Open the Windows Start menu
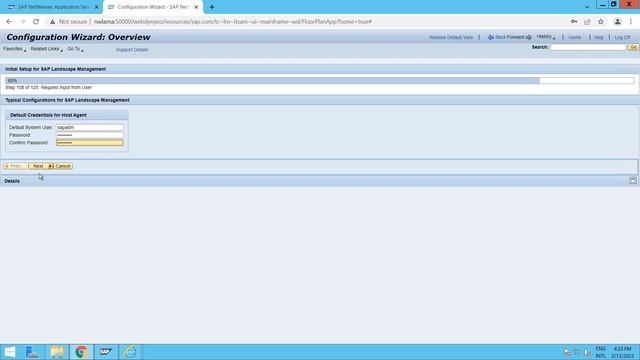Viewport: 640px width, 360px height. (x=10, y=352)
